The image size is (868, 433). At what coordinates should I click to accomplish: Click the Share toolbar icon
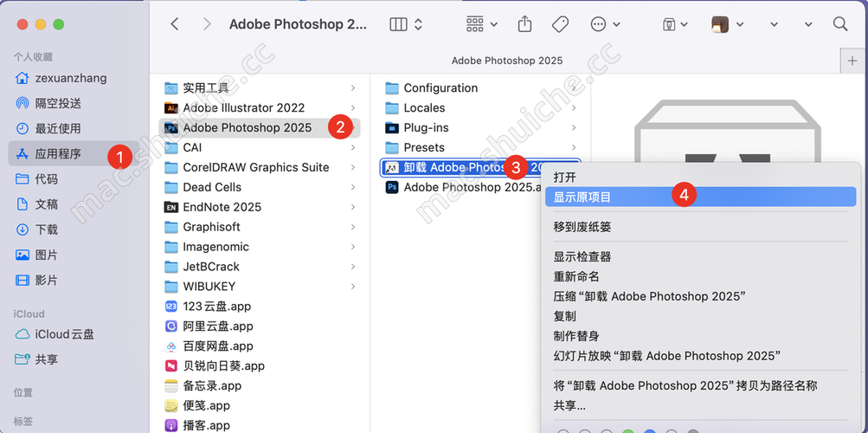(524, 23)
